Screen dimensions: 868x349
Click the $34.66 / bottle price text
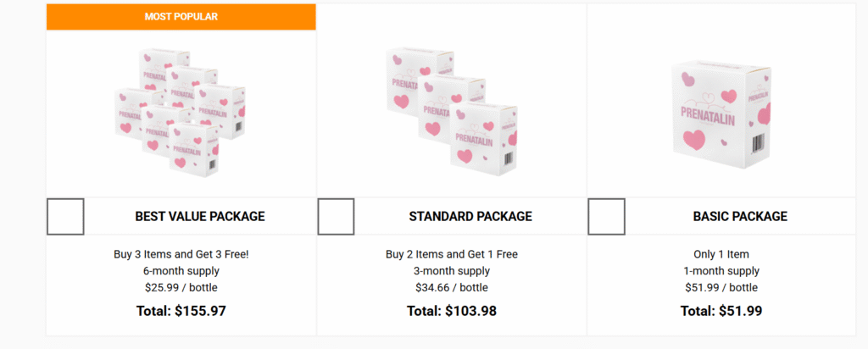(x=452, y=288)
